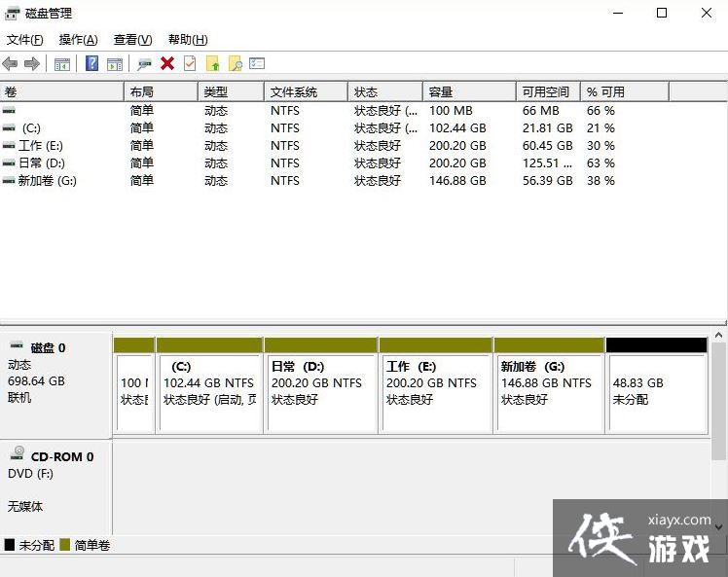Click the DVD (F:) text

[x=30, y=474]
